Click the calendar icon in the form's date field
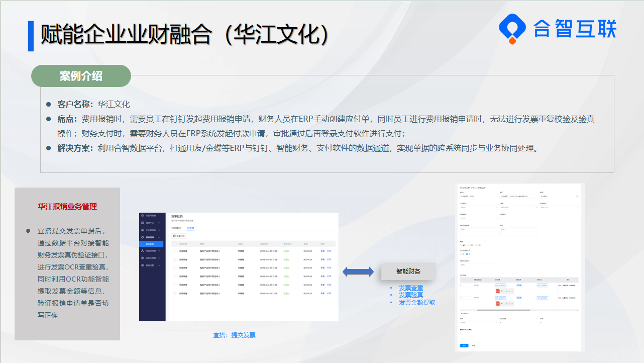 (x=536, y=207)
